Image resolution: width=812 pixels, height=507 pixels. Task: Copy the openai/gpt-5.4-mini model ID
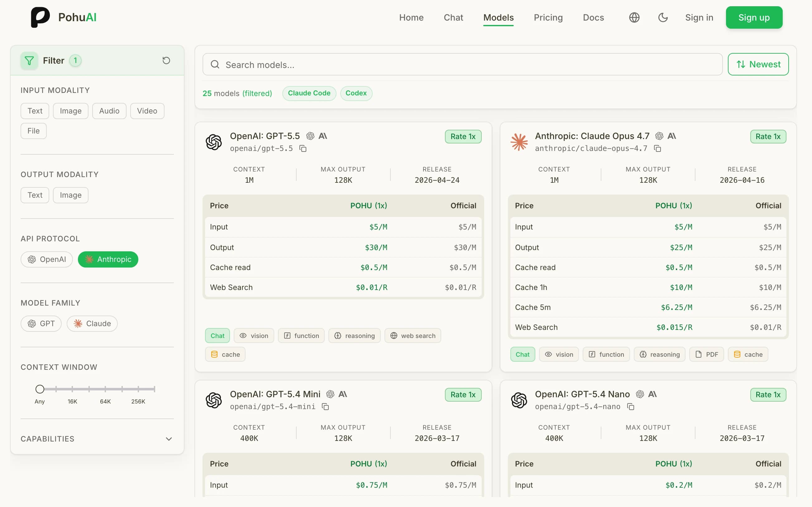325,407
